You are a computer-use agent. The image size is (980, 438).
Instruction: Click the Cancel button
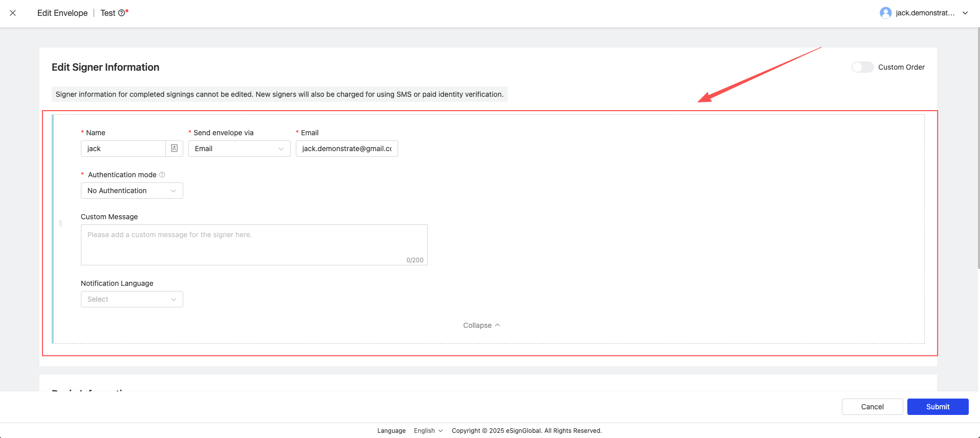coord(872,407)
